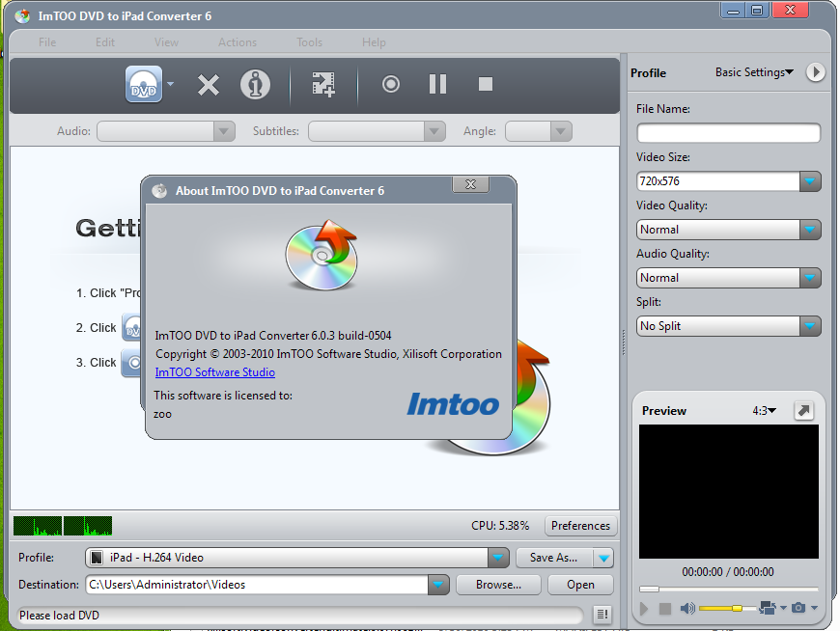Click the preview display mode icon
Image resolution: width=840 pixels, height=631 pixels.
(x=768, y=608)
